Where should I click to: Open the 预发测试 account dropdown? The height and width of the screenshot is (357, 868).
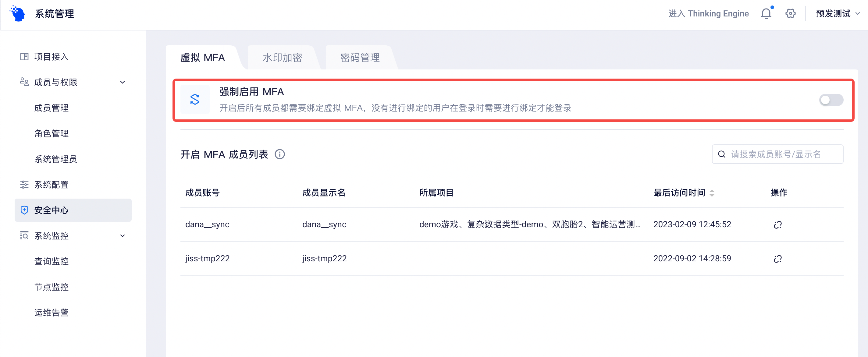[x=838, y=13]
